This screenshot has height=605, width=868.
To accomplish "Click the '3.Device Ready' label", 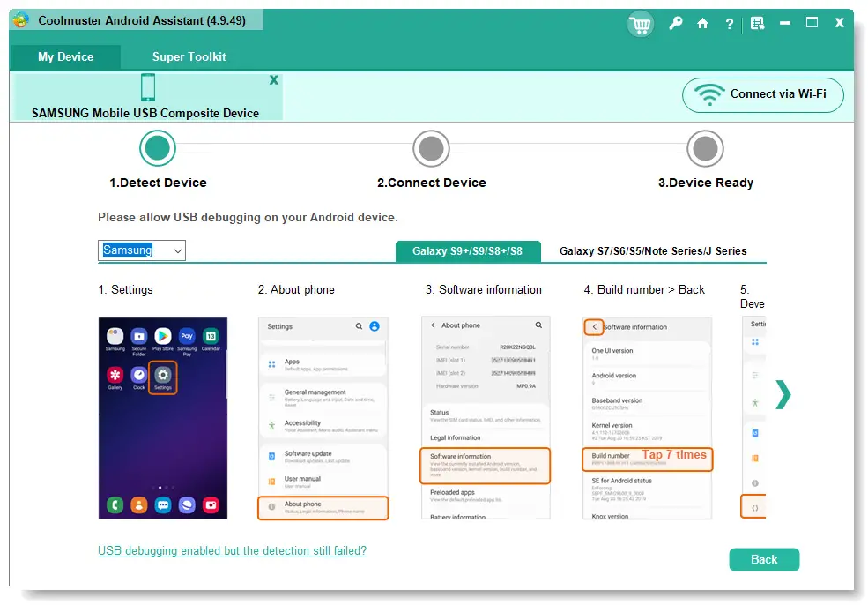I will tap(705, 183).
